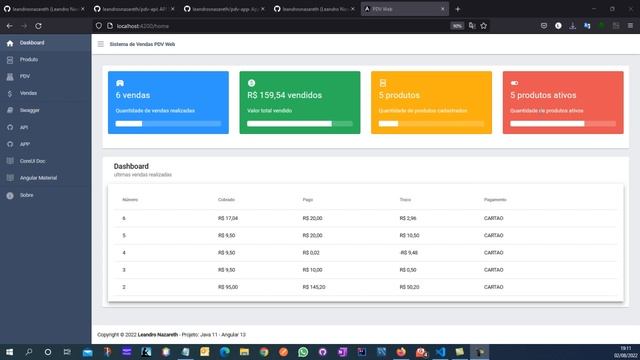Open the Sobre page link

tap(27, 196)
